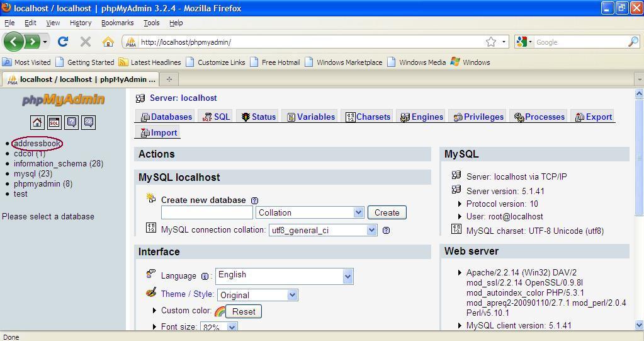Click the language icon in Interface section
Screen dimensions: 644x341
[150, 274]
